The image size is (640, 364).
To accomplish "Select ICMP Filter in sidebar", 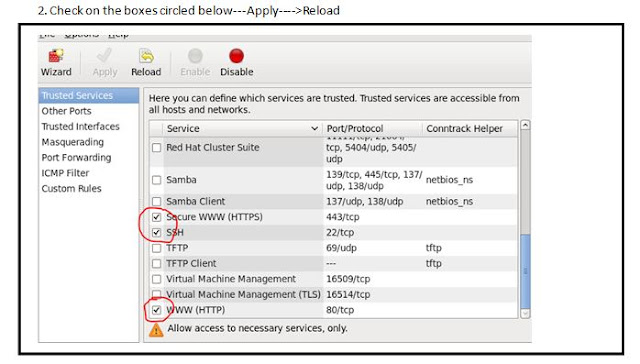I will click(65, 173).
